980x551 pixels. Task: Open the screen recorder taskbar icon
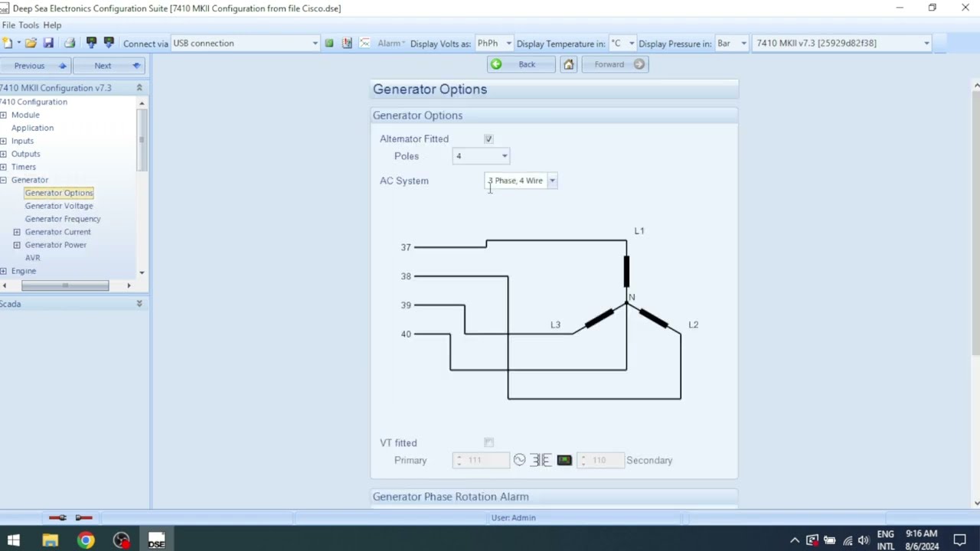tap(121, 541)
